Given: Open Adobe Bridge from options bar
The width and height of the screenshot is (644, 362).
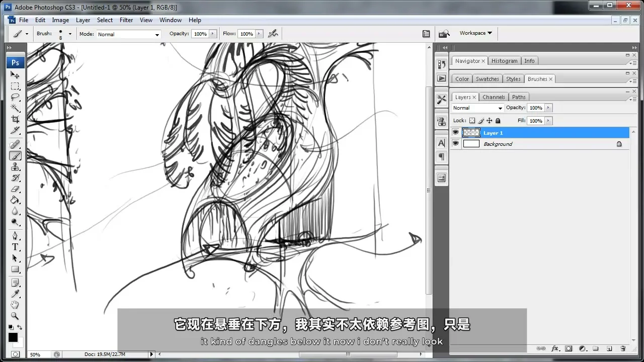Looking at the screenshot, I should pos(443,34).
